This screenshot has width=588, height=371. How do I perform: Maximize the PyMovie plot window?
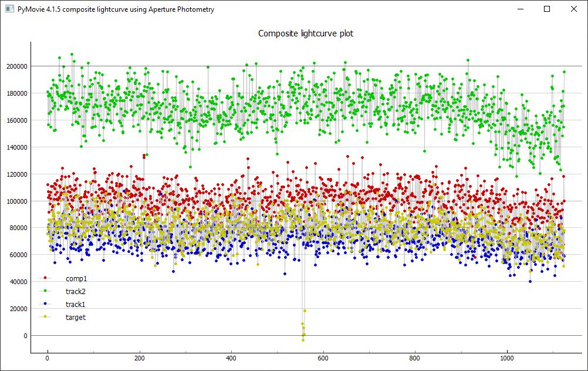(x=547, y=9)
